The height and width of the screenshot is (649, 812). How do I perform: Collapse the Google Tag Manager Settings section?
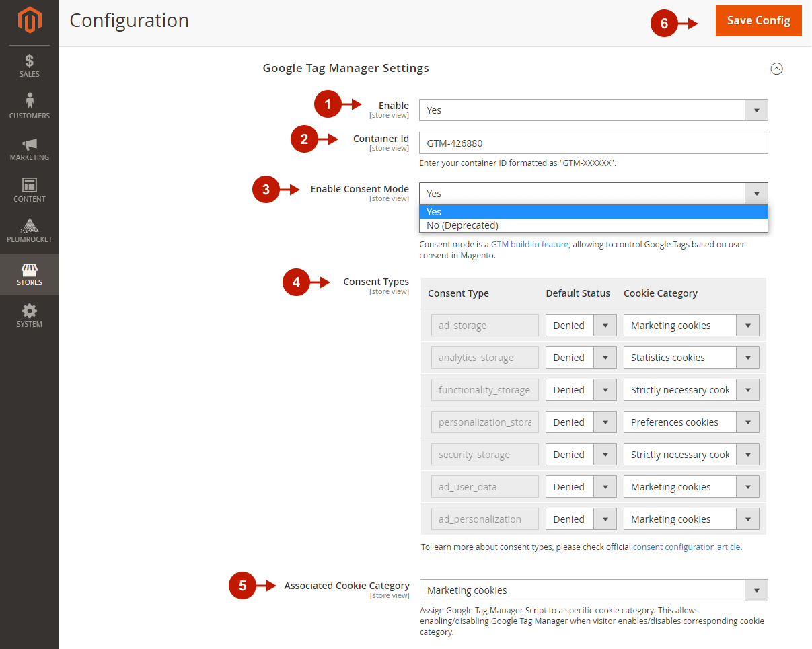point(776,69)
